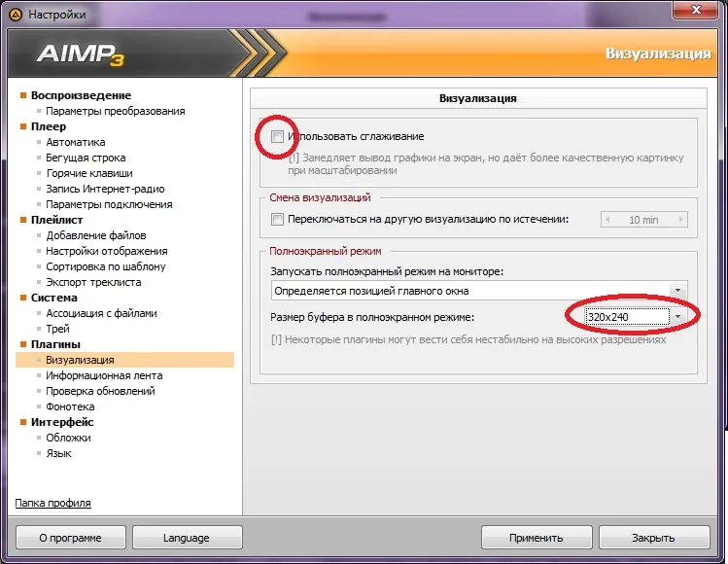
Task: Select 'Система' category
Action: point(53,298)
